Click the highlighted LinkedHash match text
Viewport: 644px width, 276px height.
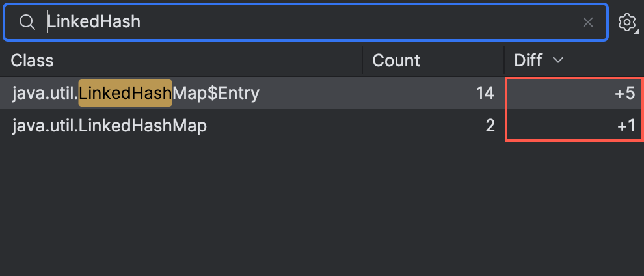coord(125,93)
